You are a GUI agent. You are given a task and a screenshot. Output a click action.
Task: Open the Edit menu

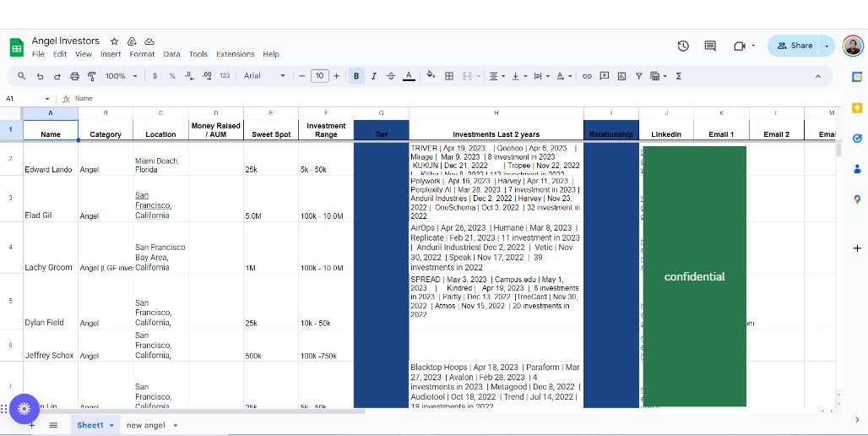point(60,54)
